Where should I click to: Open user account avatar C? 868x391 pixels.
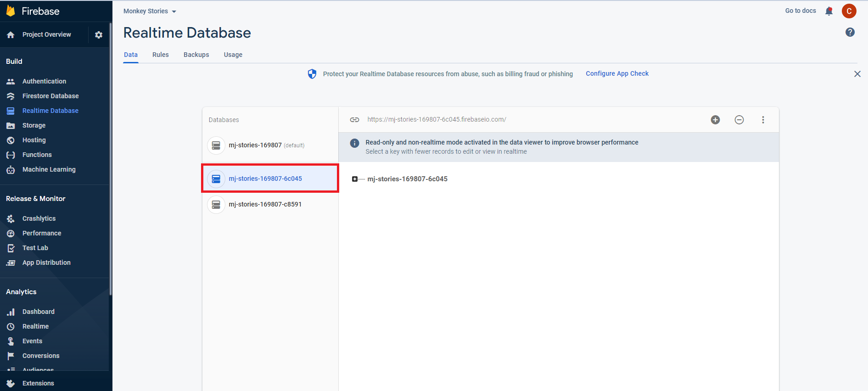click(849, 11)
